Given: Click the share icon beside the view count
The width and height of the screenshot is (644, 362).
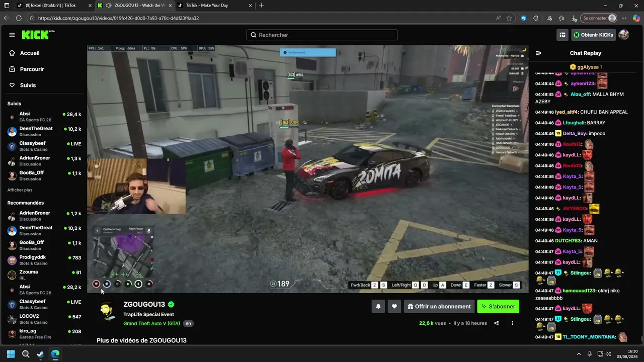Looking at the screenshot, I should (x=497, y=323).
